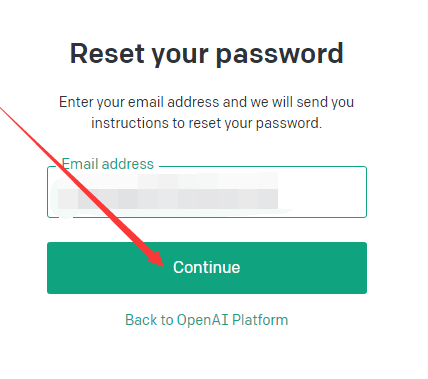Viewport: 428px width, 379px height.
Task: Click 'instructions to reset your password' line
Action: (206, 123)
